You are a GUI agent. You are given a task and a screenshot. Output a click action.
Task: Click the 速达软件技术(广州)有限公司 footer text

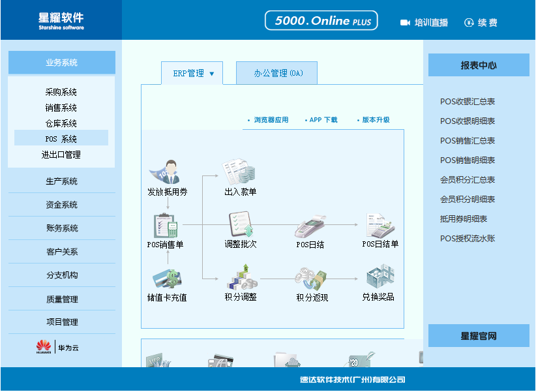click(352, 380)
